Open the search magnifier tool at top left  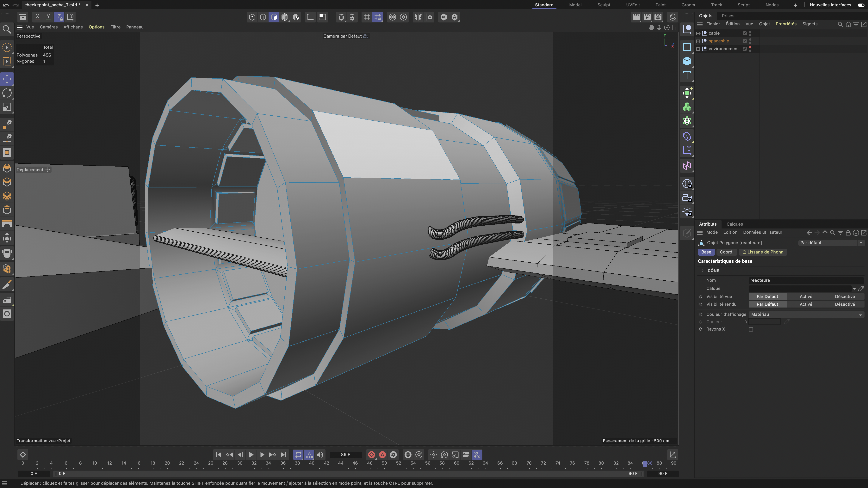coord(6,29)
